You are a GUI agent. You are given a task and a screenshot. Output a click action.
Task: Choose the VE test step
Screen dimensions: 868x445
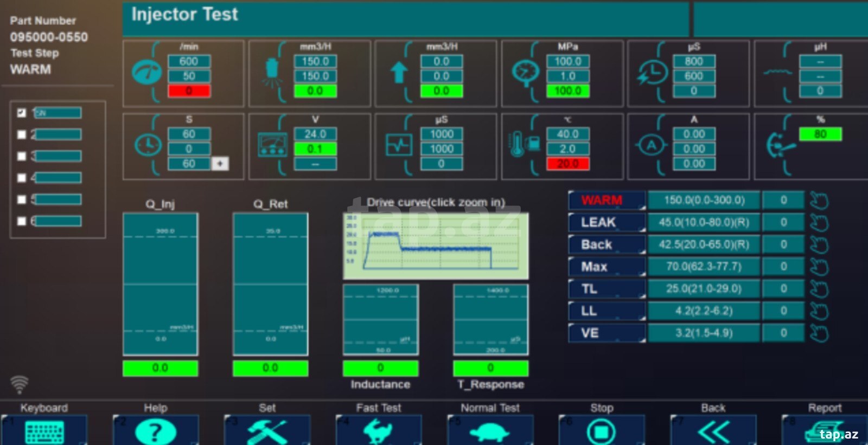pyautogui.click(x=607, y=333)
